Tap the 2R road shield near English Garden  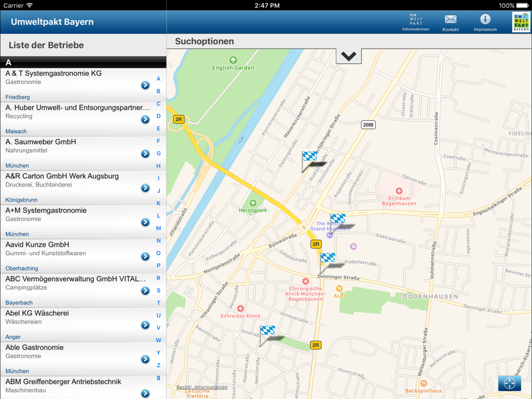coord(178,119)
